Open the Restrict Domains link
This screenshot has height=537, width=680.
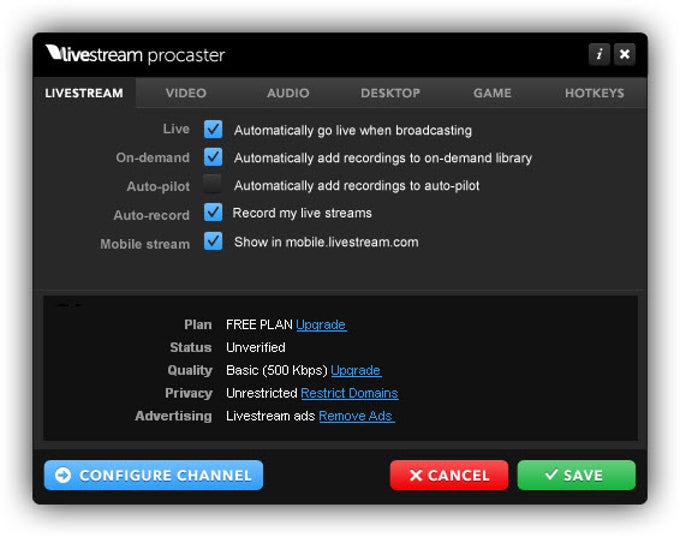click(350, 393)
